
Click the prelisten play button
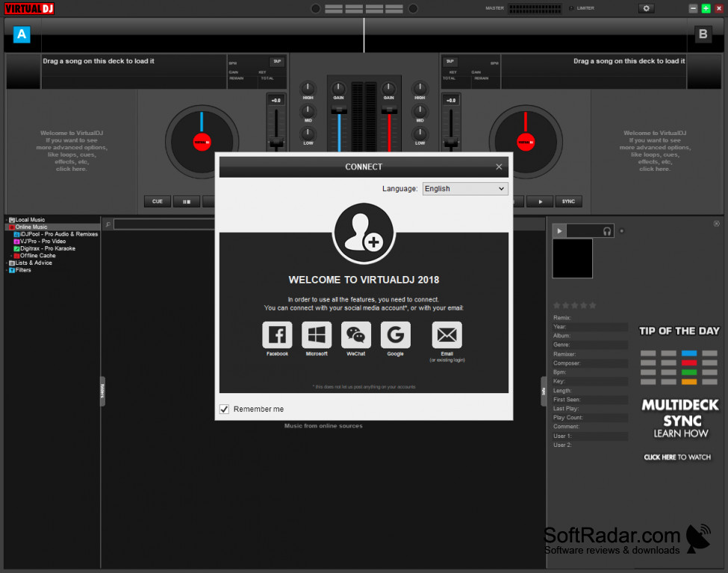559,231
